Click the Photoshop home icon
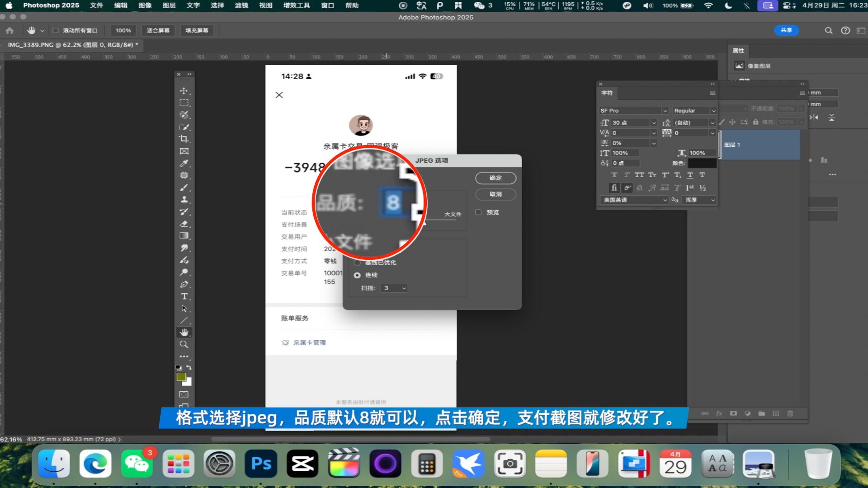The image size is (868, 488). pos(9,31)
